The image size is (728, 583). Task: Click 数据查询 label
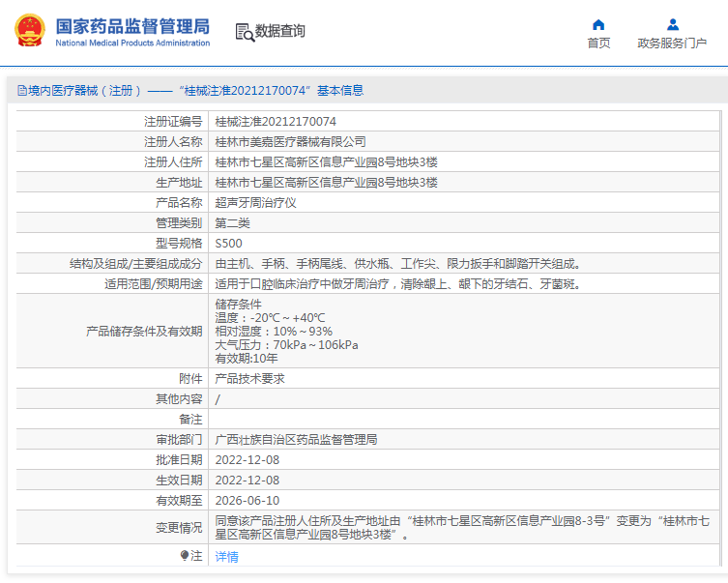pyautogui.click(x=280, y=31)
